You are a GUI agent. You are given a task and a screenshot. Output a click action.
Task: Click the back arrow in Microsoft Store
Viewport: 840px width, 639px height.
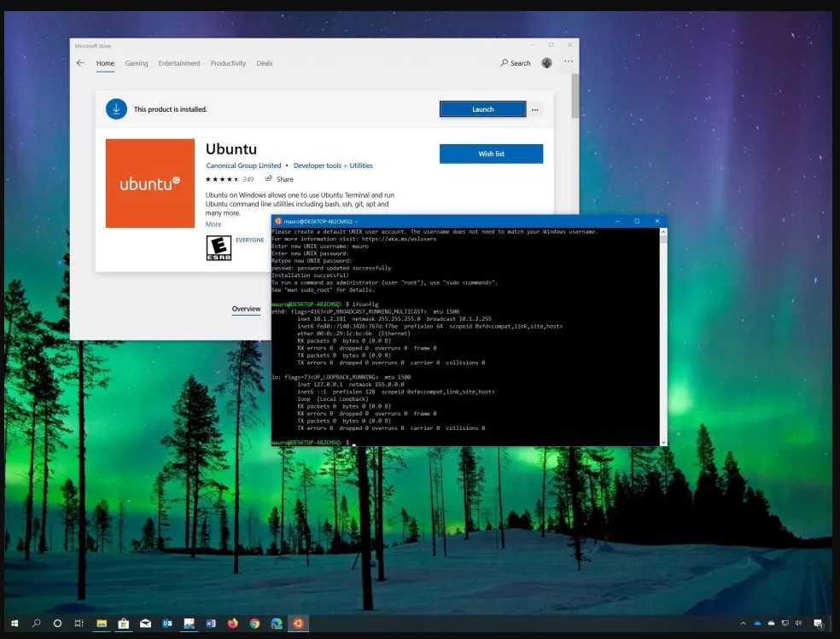point(80,63)
